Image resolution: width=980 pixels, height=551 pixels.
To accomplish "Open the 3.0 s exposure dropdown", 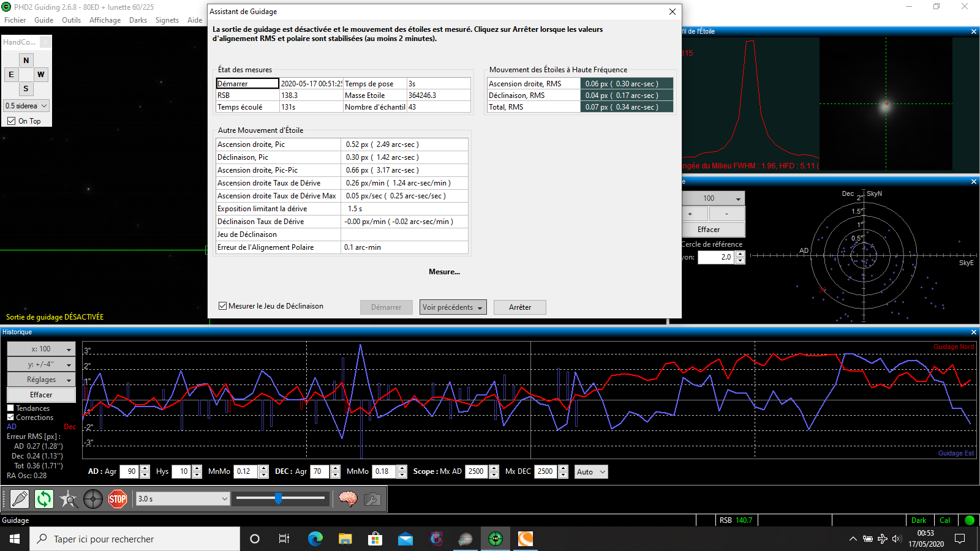I will click(183, 499).
